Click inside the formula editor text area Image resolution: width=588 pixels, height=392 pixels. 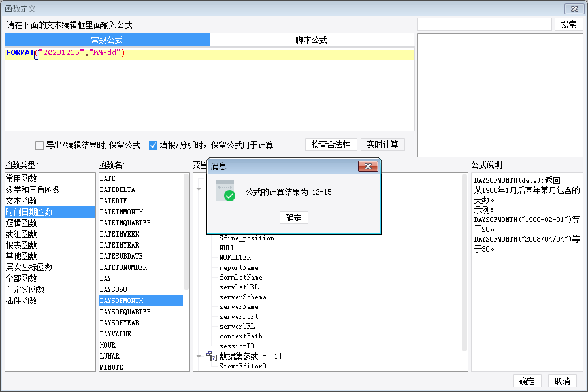(210, 90)
